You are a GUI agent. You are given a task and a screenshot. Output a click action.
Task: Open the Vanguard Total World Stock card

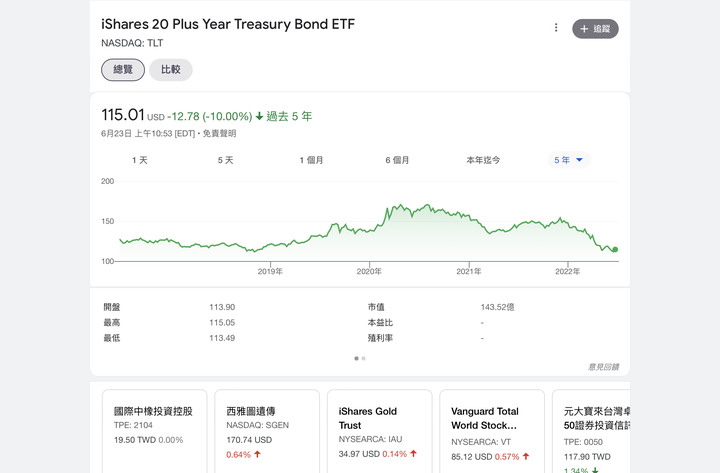(x=492, y=431)
